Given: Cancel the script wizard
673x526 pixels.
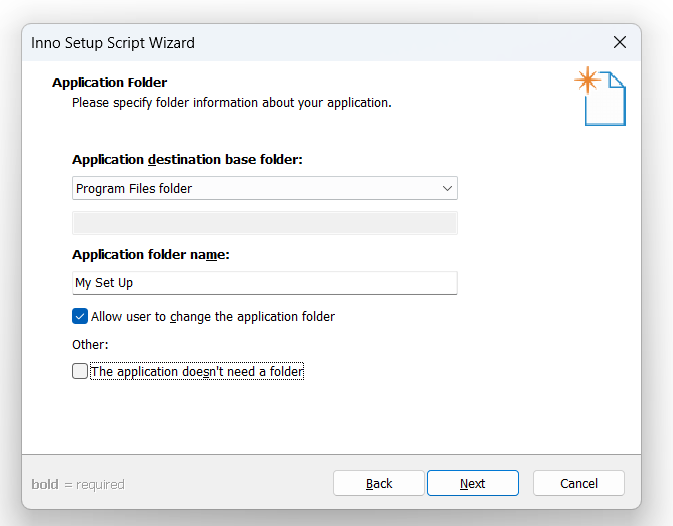Looking at the screenshot, I should click(x=579, y=483).
